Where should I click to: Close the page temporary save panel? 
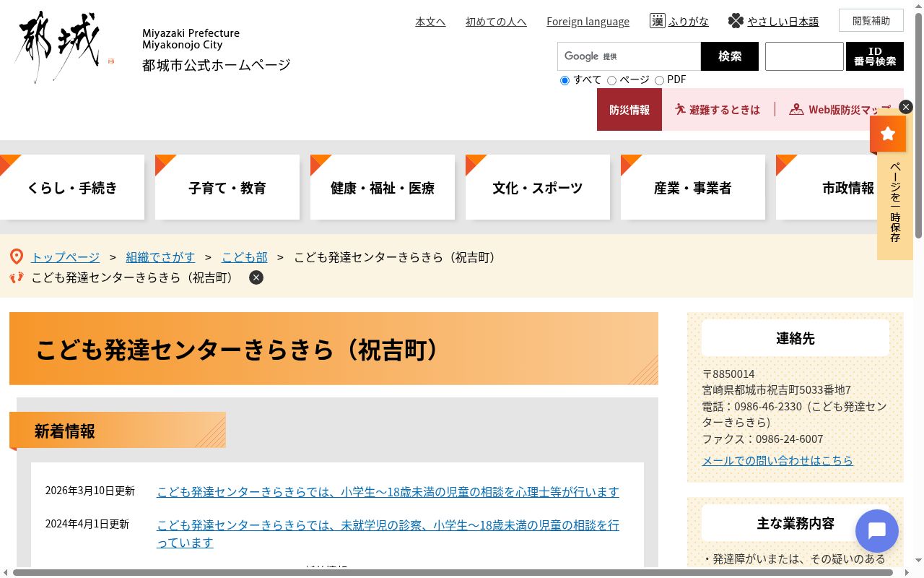pyautogui.click(x=906, y=107)
